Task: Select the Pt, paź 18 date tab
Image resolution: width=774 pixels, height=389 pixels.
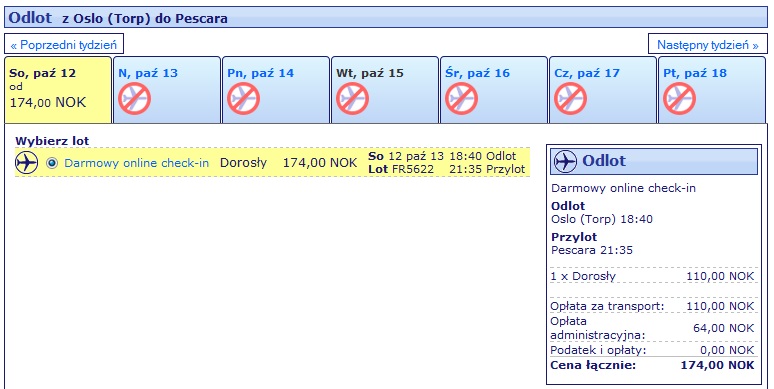Action: [712, 89]
